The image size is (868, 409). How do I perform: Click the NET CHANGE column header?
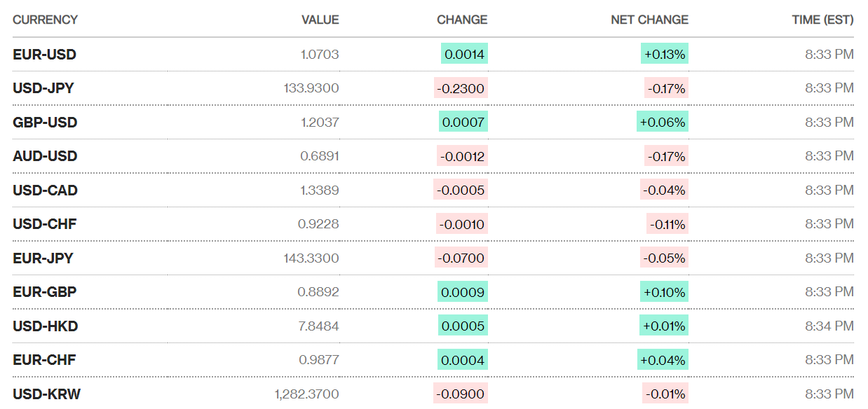pos(649,20)
